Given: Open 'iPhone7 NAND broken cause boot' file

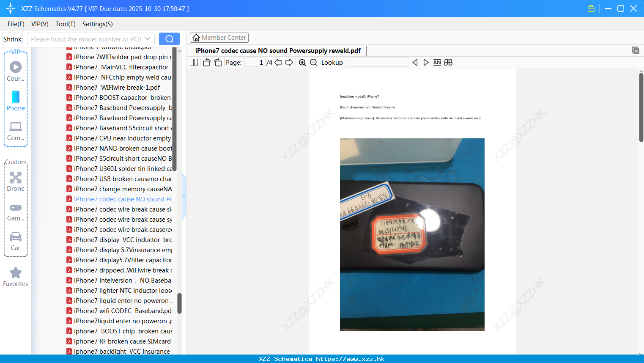Looking at the screenshot, I should pos(119,148).
